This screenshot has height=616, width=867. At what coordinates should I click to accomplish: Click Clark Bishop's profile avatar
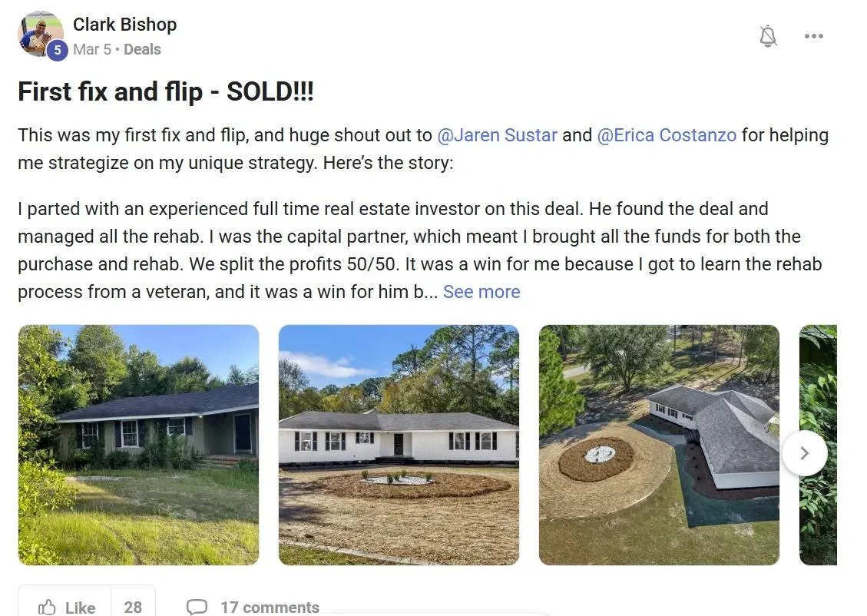[40, 33]
